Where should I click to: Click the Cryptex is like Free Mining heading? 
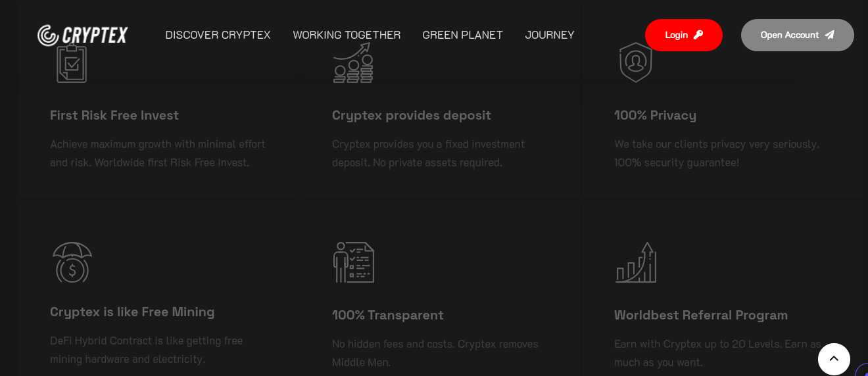(x=132, y=312)
